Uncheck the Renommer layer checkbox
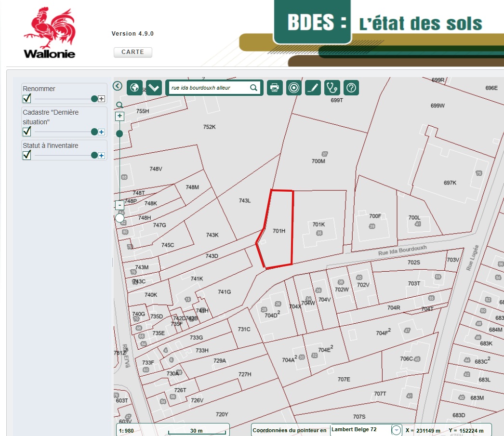The height and width of the screenshot is (436, 504). (27, 99)
